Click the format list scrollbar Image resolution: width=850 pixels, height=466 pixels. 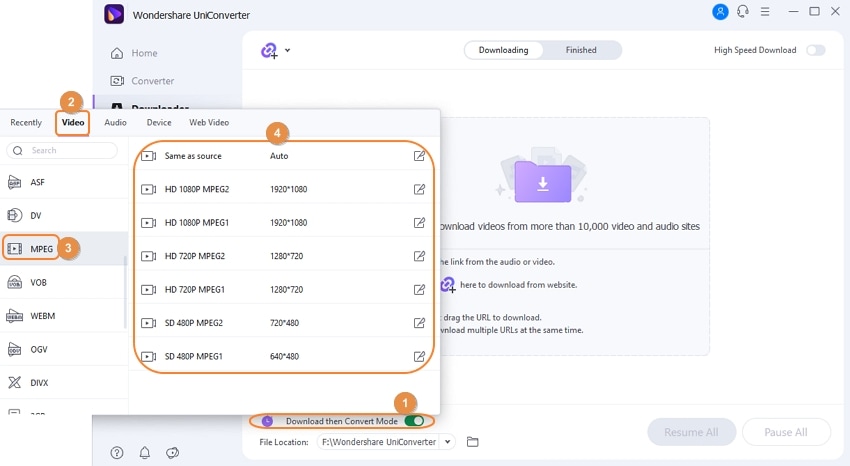(x=125, y=293)
